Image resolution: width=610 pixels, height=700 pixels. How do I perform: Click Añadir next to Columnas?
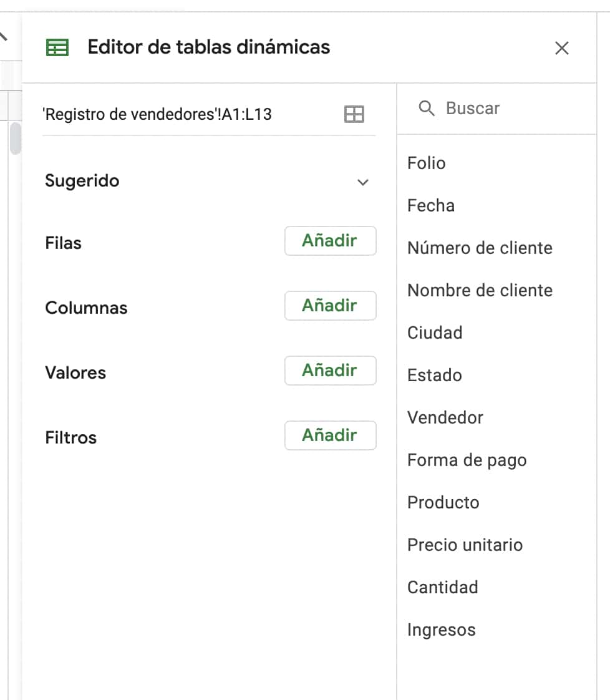coord(330,306)
